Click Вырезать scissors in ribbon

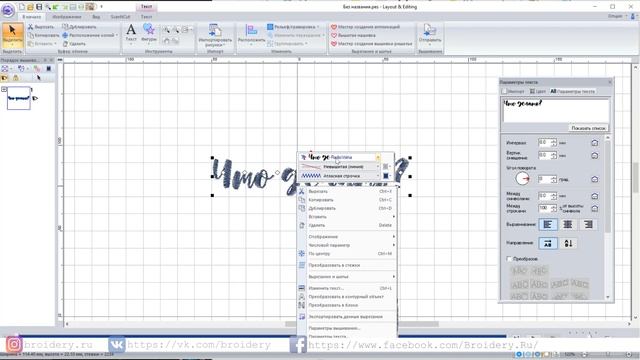pos(40,27)
